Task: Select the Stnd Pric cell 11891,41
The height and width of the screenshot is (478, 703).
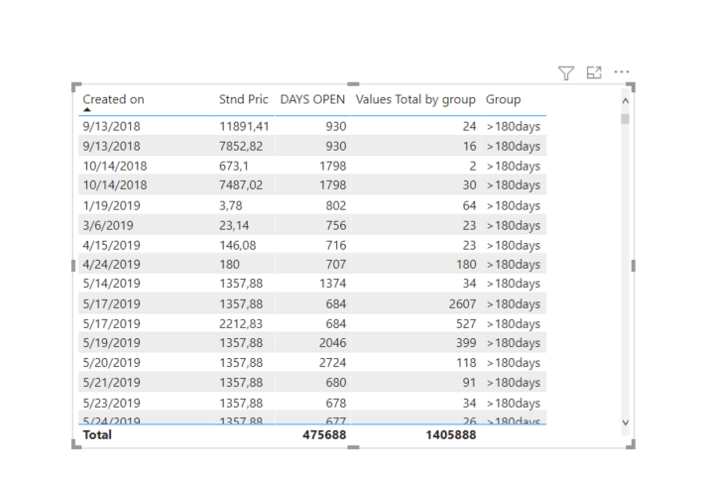Action: point(244,126)
